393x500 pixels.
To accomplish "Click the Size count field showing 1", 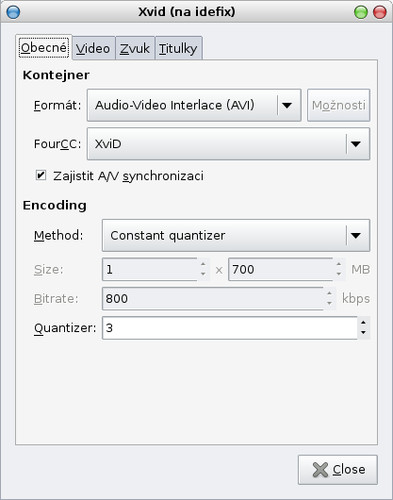I will [x=150, y=269].
